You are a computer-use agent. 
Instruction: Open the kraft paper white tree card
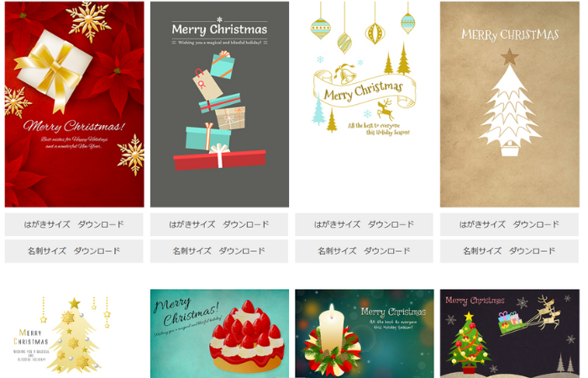(510, 104)
